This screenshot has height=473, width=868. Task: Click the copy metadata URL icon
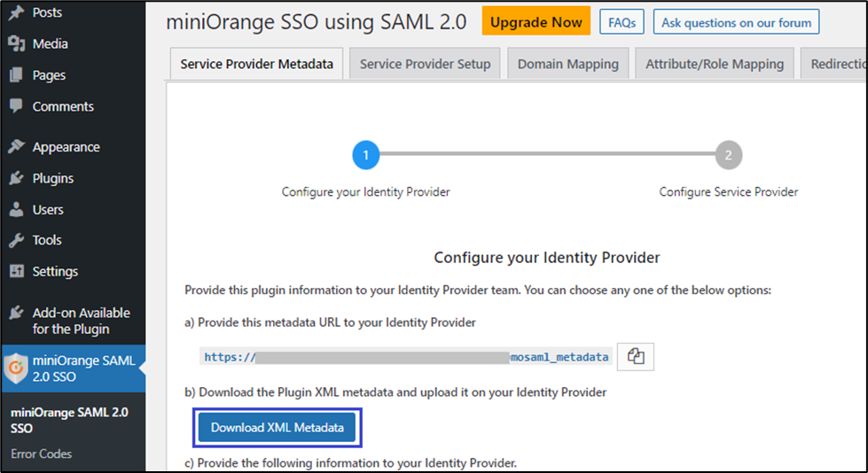pos(635,357)
